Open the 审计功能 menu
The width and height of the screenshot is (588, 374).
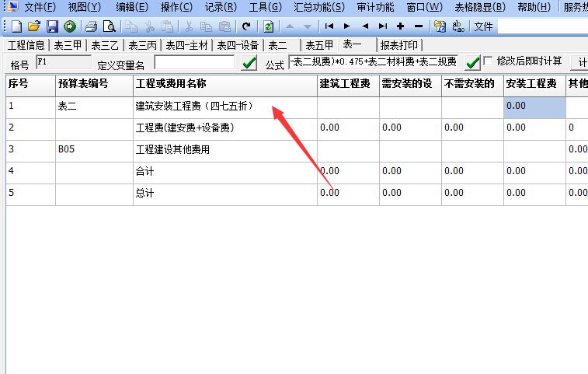(x=375, y=7)
